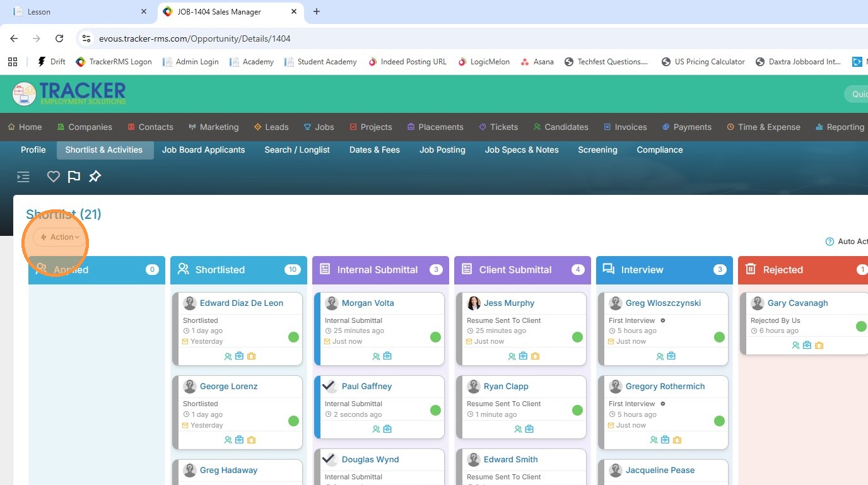Click the pin icon beside the flag
The width and height of the screenshot is (868, 485).
tap(95, 177)
